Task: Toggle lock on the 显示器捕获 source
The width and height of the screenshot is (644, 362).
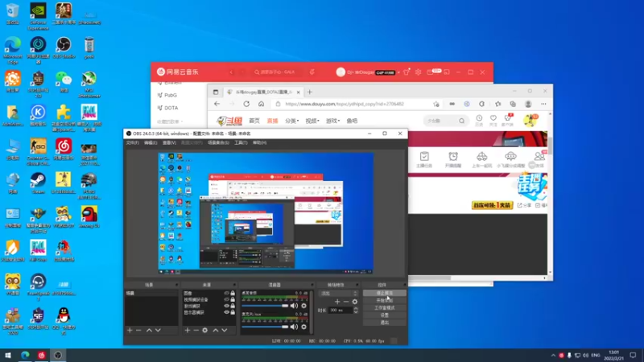Action: [233, 312]
